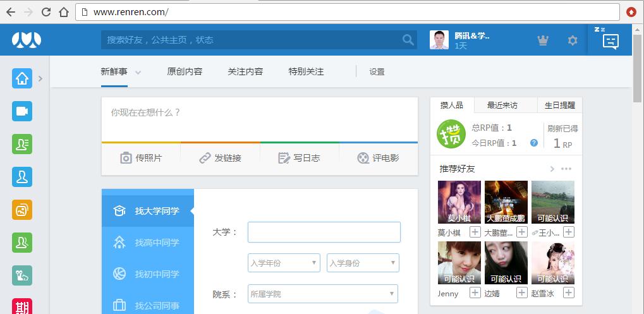Open the green contact list sidebar icon
Screen dimensions: 644x314
22,144
